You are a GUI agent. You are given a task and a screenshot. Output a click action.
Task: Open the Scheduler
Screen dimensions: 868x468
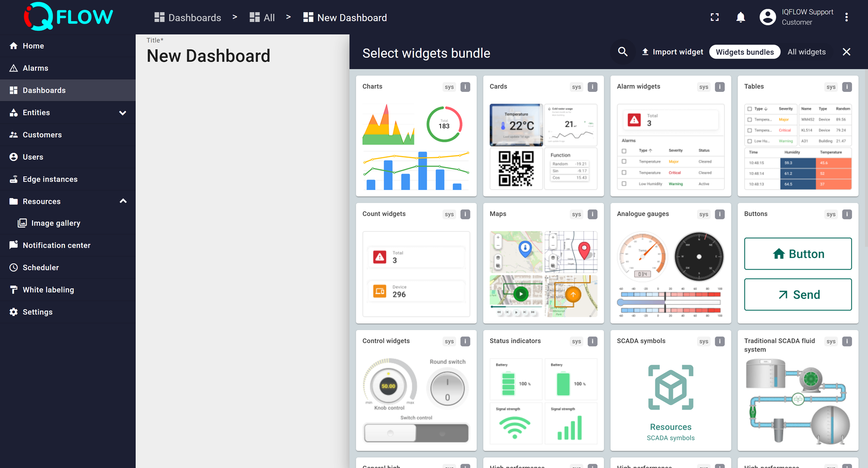[41, 267]
